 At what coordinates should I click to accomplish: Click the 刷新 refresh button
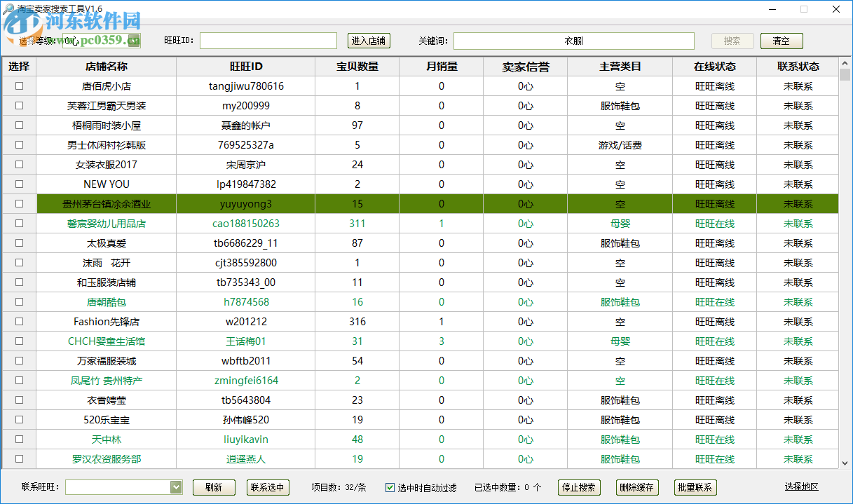pos(213,487)
